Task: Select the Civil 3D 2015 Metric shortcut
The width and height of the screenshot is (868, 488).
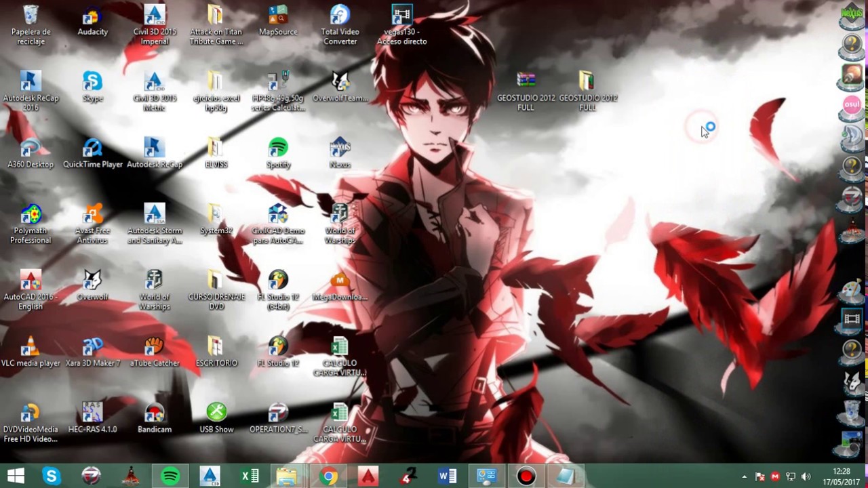Action: click(x=155, y=91)
